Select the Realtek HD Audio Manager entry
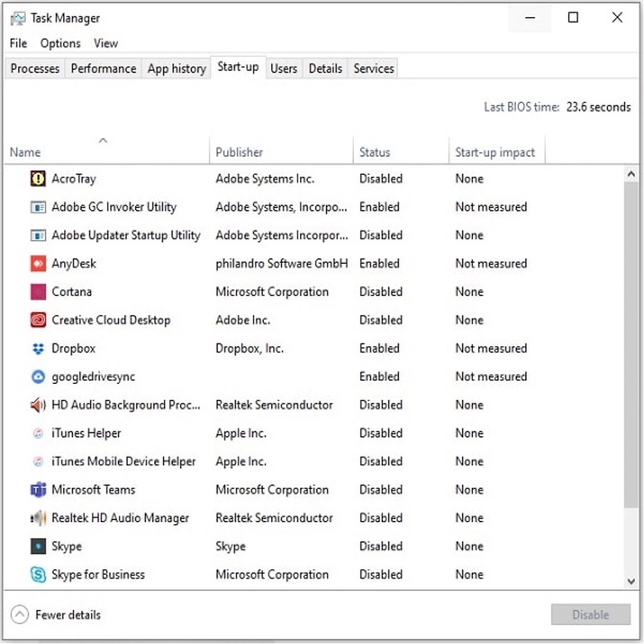The height and width of the screenshot is (644, 644). coord(120,518)
